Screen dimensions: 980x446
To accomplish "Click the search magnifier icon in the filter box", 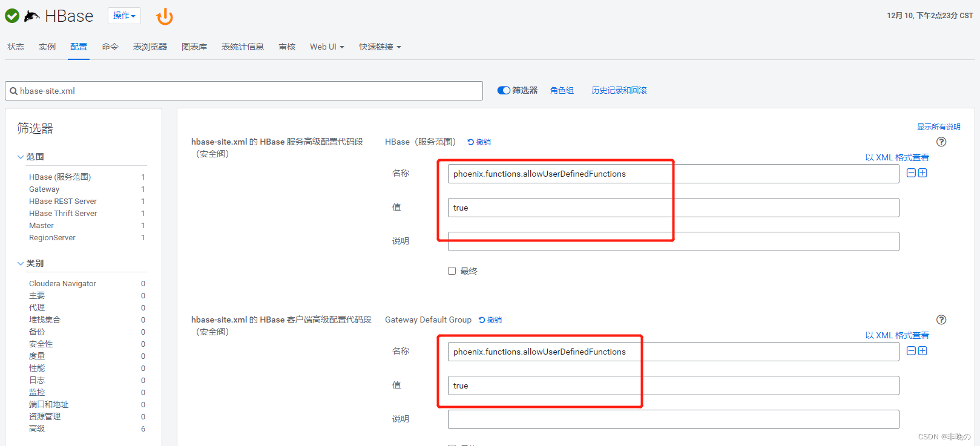I will coord(13,91).
